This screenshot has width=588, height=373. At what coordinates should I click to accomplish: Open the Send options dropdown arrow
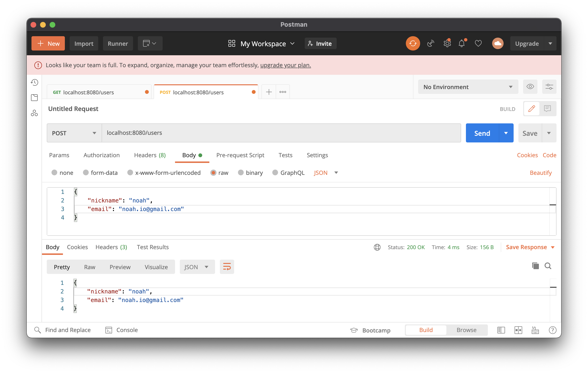506,133
